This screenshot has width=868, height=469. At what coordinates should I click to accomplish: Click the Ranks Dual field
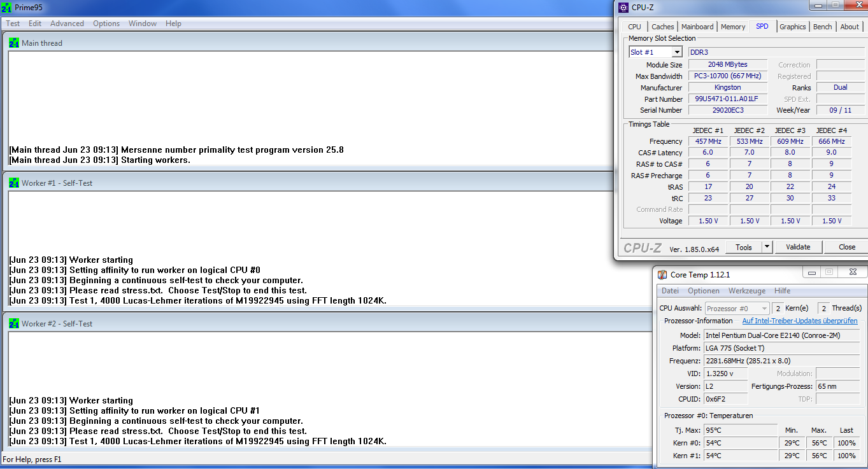click(x=840, y=87)
